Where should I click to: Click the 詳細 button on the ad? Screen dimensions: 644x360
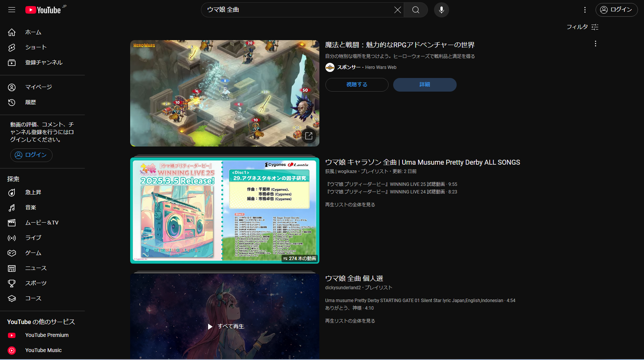click(x=425, y=85)
